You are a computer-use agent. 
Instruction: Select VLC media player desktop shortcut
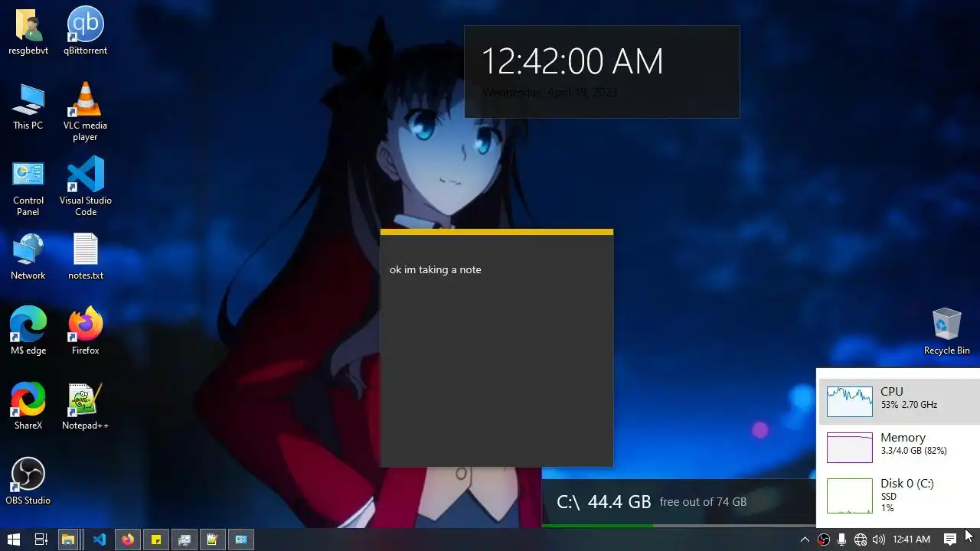click(x=85, y=112)
